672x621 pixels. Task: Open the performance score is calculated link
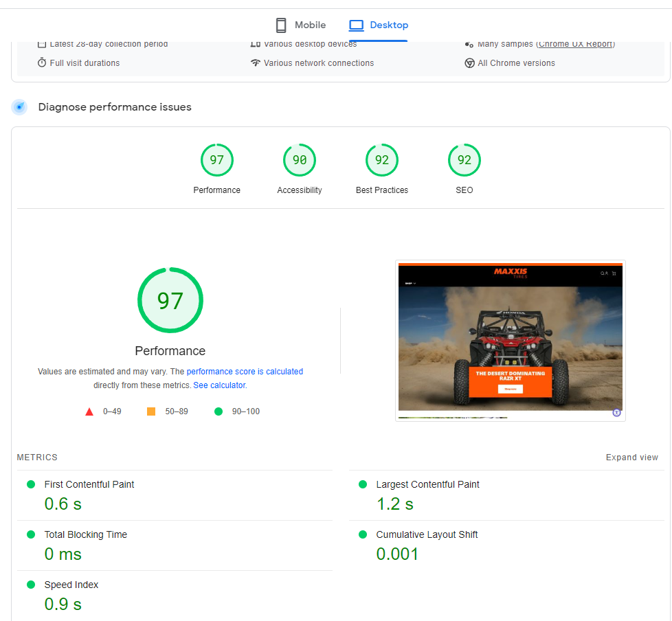point(245,372)
